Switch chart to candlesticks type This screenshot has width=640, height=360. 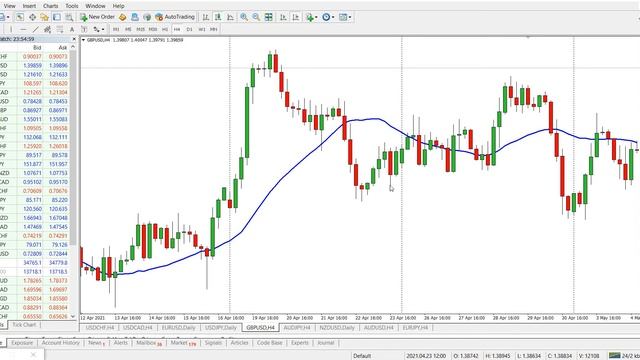pos(218,17)
